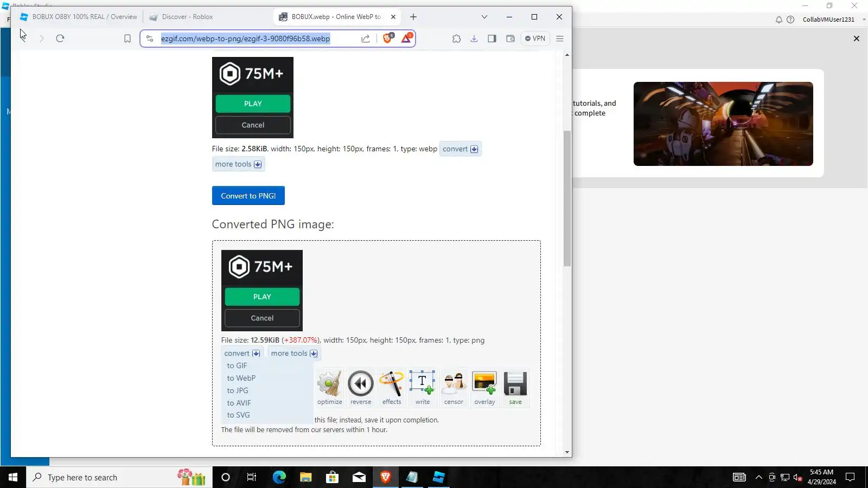This screenshot has width=868, height=488.
Task: Click the page vertical scrollbar thumb
Action: pyautogui.click(x=567, y=198)
